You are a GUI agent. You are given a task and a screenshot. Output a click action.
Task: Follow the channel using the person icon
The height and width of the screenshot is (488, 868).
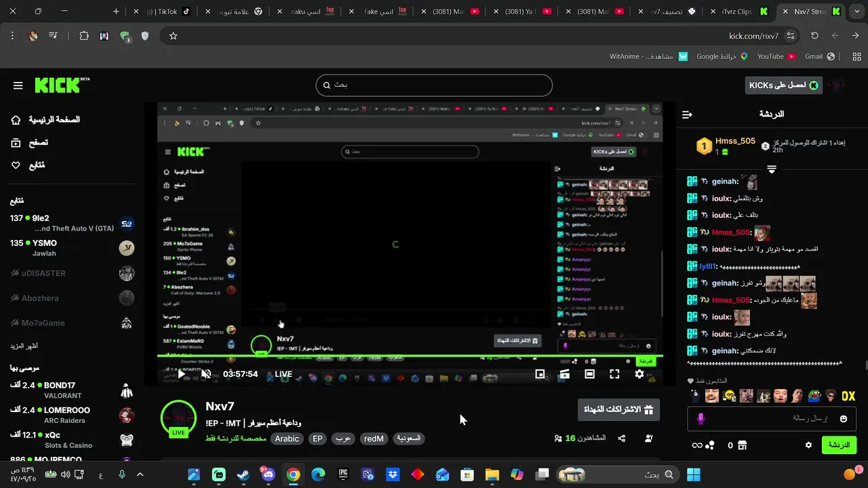click(x=648, y=439)
